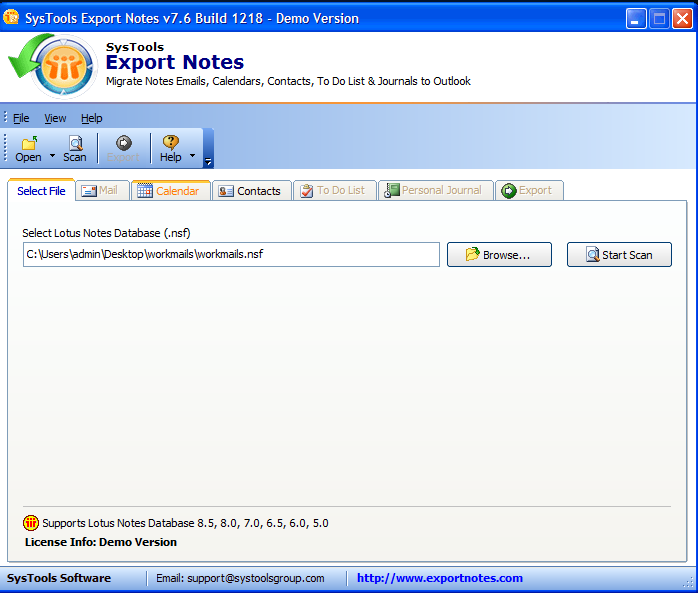Image resolution: width=698 pixels, height=593 pixels.
Task: Click the Export toolbar icon
Action: tap(123, 143)
